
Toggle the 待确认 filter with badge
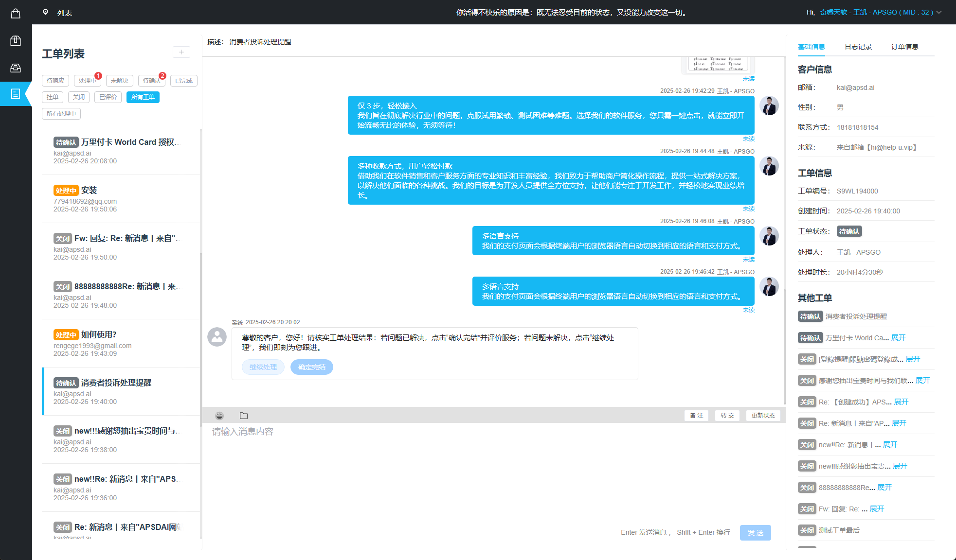(x=151, y=80)
